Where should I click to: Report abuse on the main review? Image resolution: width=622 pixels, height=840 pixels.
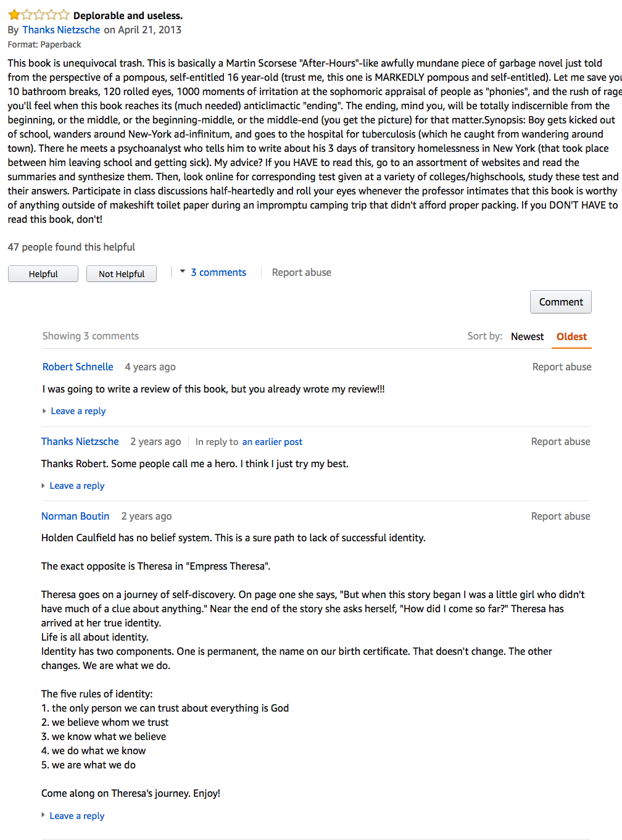point(302,272)
